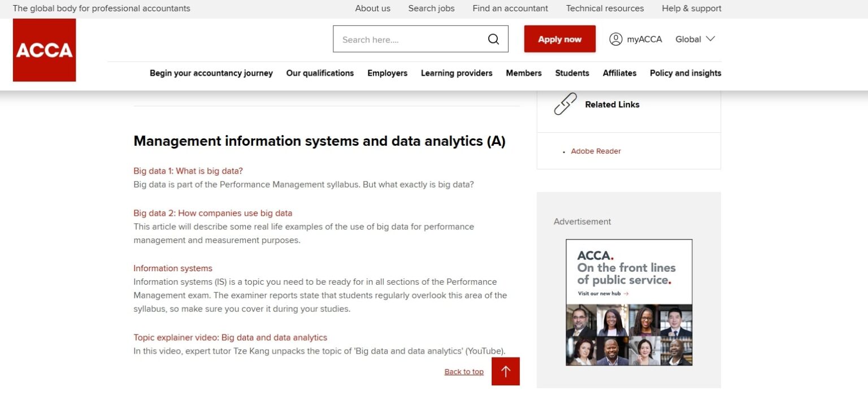The image size is (868, 404).
Task: Open the 'Information systems' article link
Action: [173, 268]
